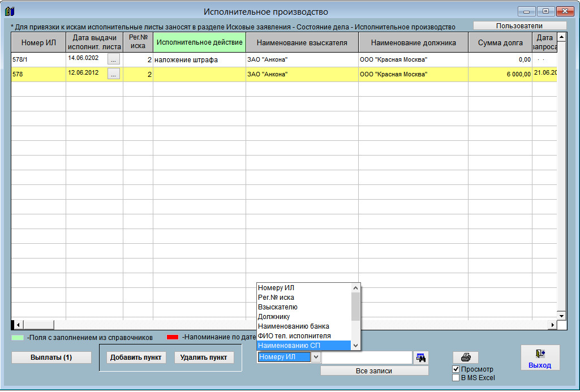Click Исполнительное действие column header
The height and width of the screenshot is (392, 580).
[x=199, y=42]
